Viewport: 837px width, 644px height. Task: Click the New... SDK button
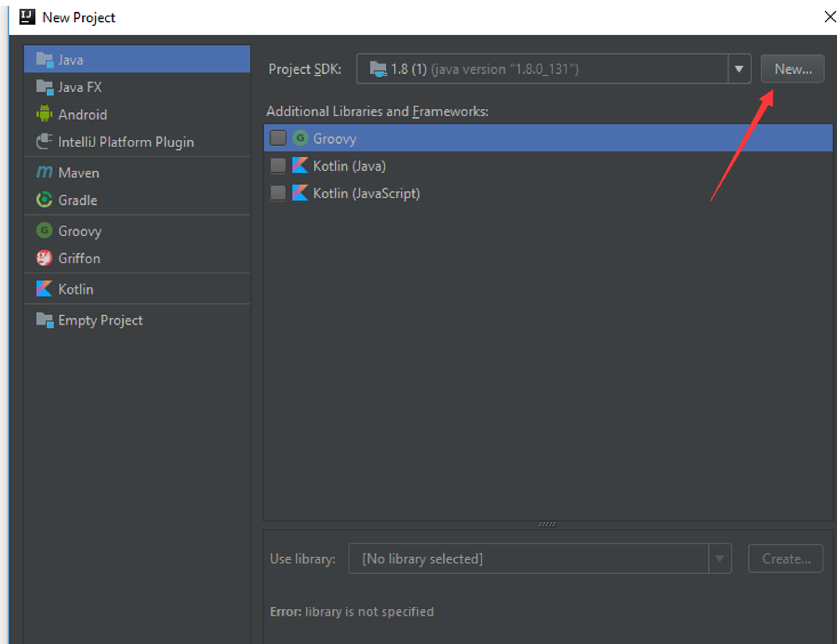click(x=793, y=69)
